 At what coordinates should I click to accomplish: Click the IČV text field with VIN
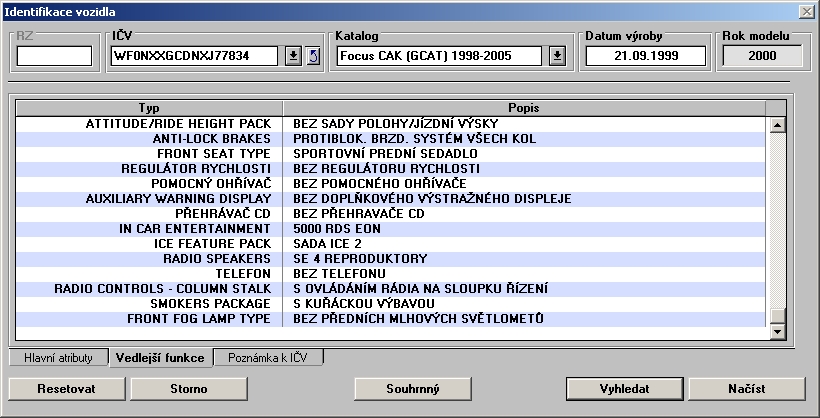[194, 55]
